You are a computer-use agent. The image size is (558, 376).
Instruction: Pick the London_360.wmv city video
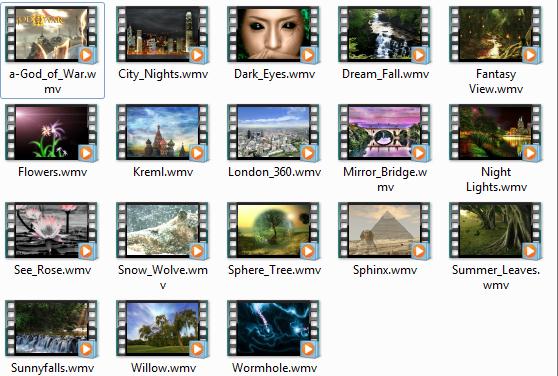coord(274,132)
